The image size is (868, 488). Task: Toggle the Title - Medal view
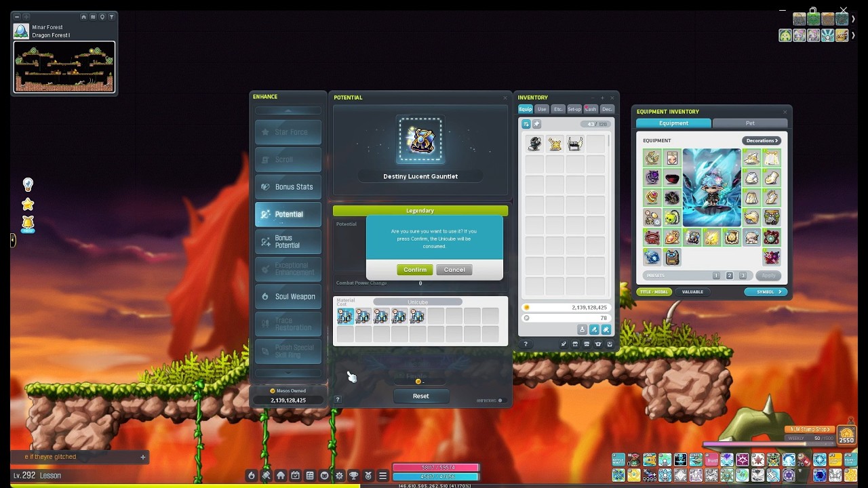[x=654, y=292]
